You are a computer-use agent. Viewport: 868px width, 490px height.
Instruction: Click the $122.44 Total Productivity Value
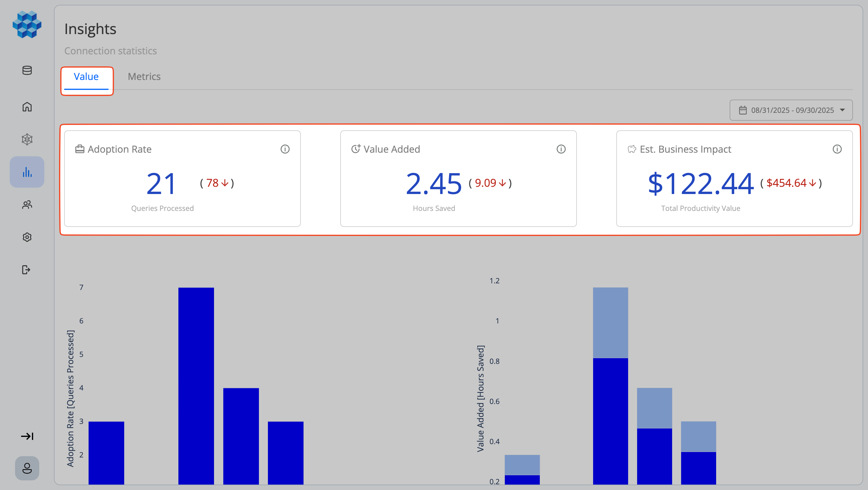point(700,184)
